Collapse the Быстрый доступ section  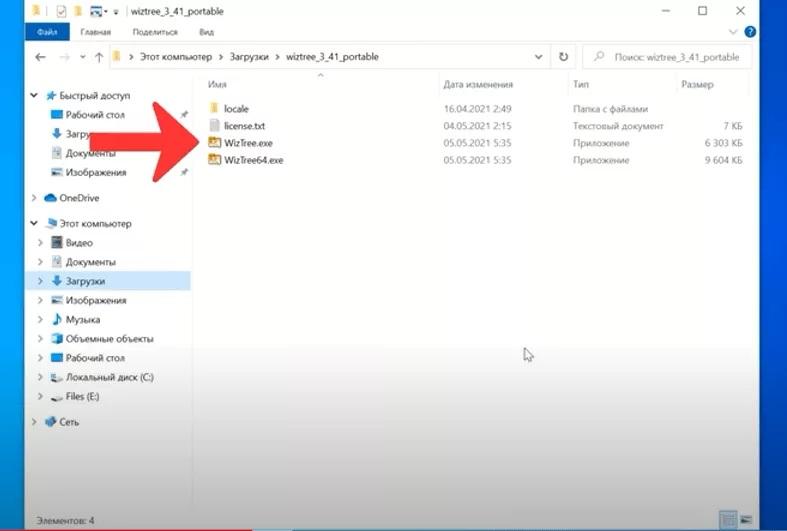click(34, 95)
